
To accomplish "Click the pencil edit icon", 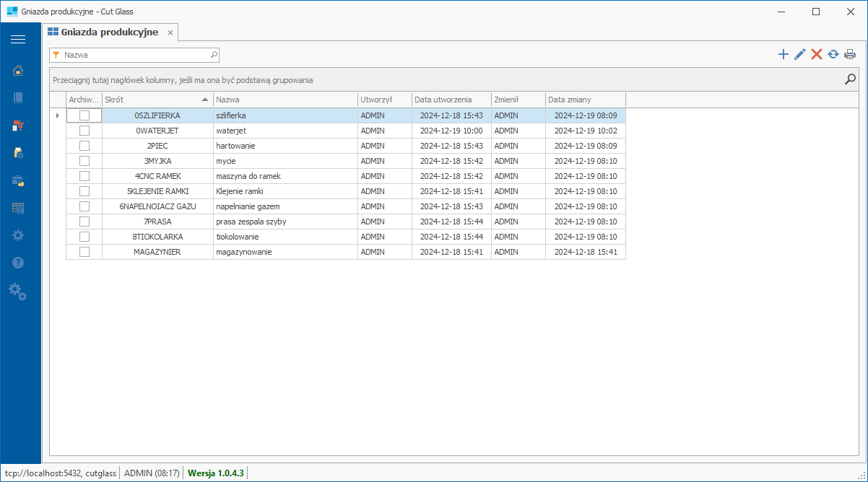I will click(x=799, y=54).
